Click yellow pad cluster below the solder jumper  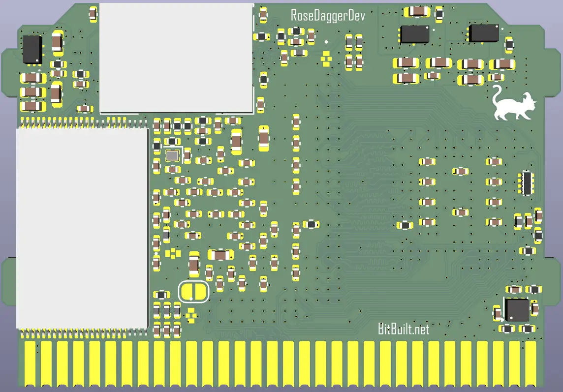pyautogui.click(x=191, y=315)
